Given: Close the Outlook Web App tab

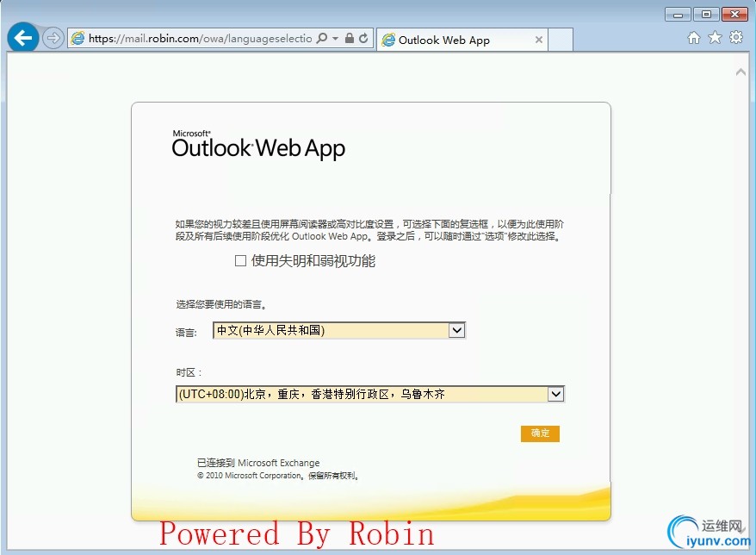Looking at the screenshot, I should 539,40.
